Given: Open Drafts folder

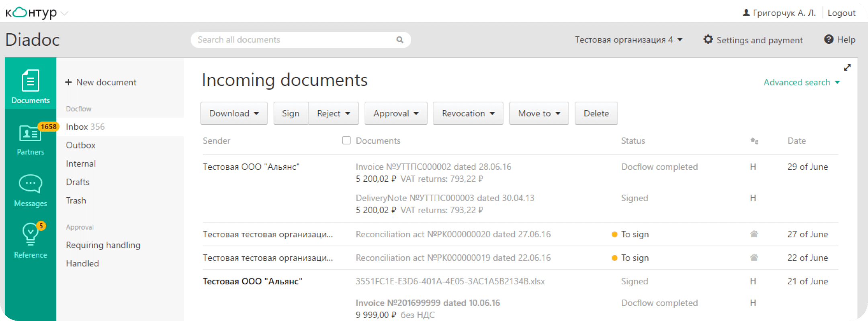Looking at the screenshot, I should 78,182.
